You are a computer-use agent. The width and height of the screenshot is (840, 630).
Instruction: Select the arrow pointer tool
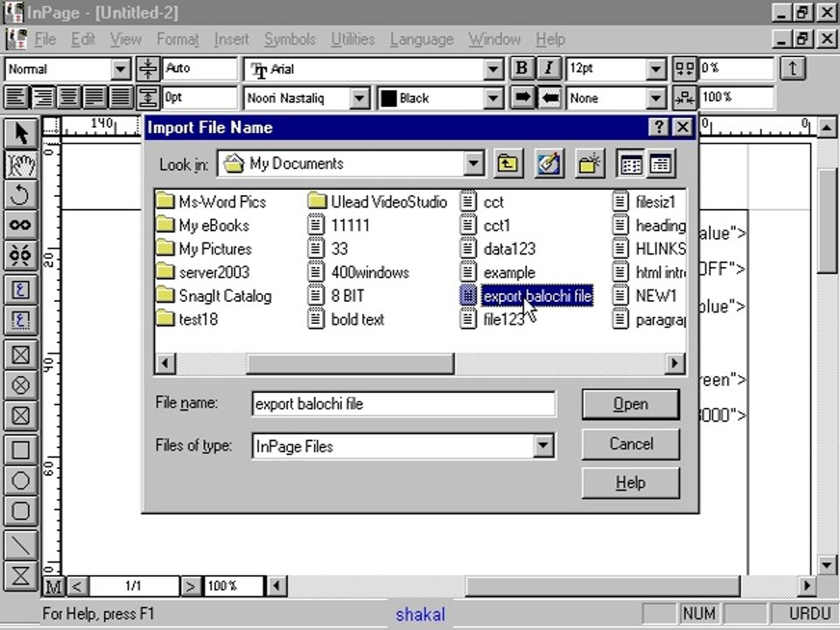pos(20,133)
